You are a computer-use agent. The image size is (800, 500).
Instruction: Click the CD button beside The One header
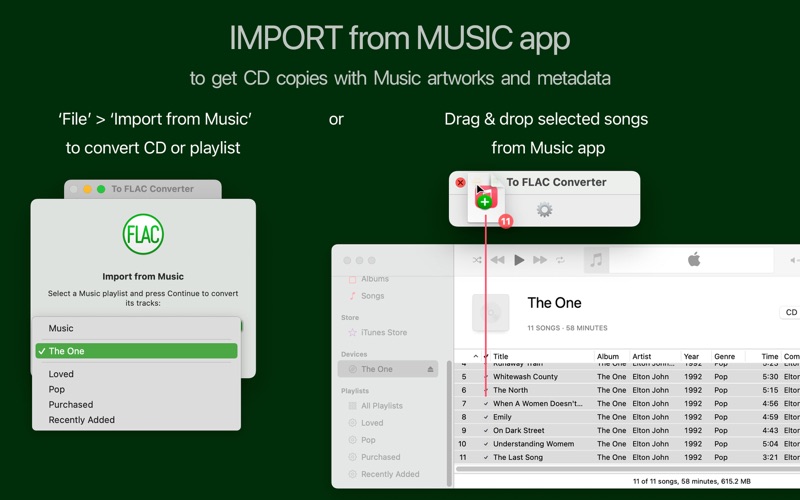790,312
